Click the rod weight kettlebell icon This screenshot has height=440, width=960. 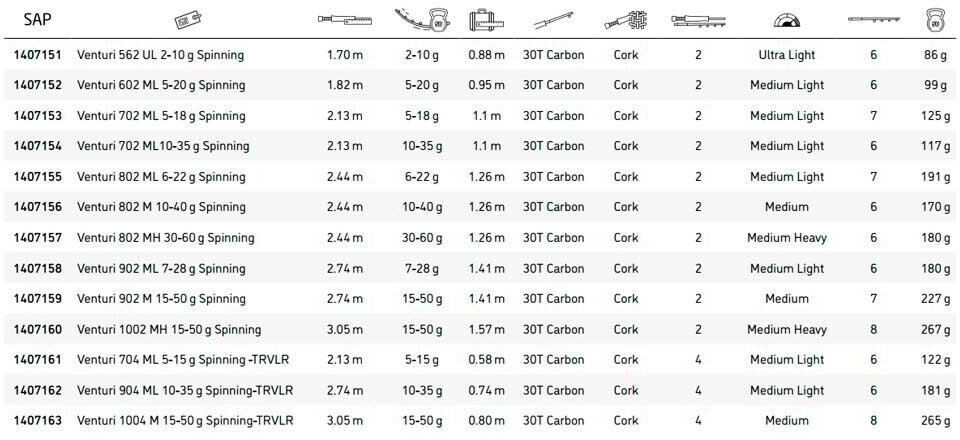click(x=936, y=19)
